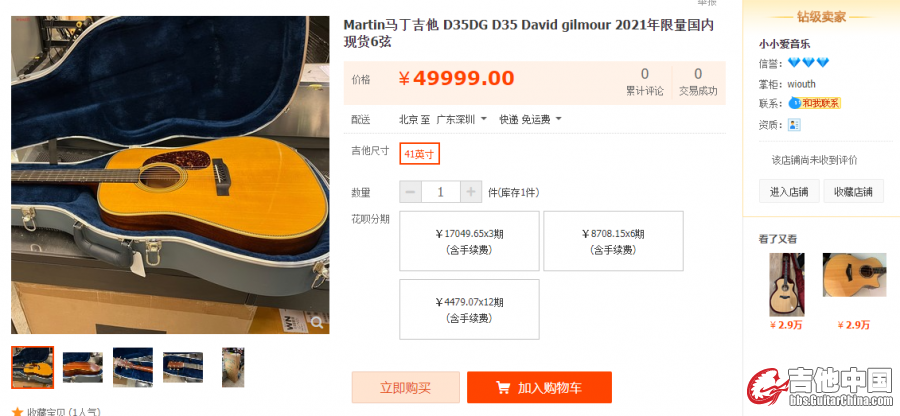This screenshot has height=416, width=900.
Task: Select the second guitar thumbnail image
Action: coord(83,367)
